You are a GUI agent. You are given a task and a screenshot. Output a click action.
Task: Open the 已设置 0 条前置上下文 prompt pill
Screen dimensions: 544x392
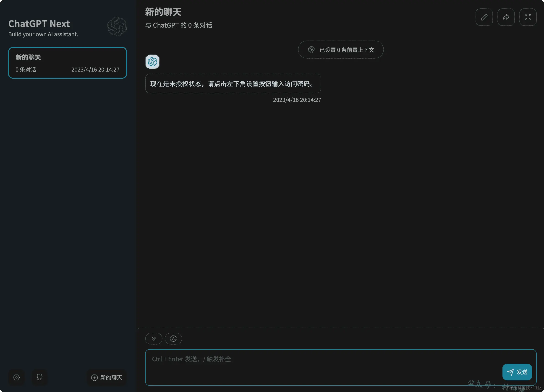click(341, 50)
